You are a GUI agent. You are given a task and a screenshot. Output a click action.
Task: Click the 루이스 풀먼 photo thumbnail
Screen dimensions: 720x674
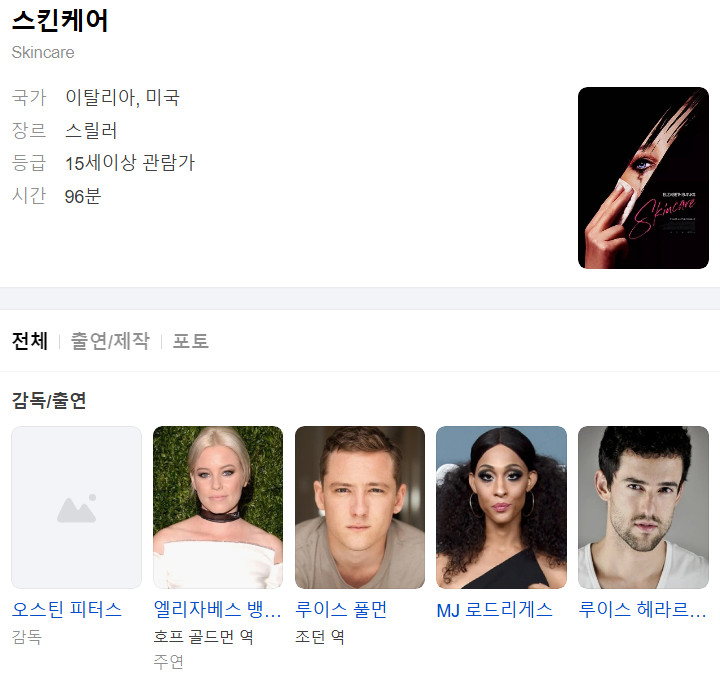[360, 507]
